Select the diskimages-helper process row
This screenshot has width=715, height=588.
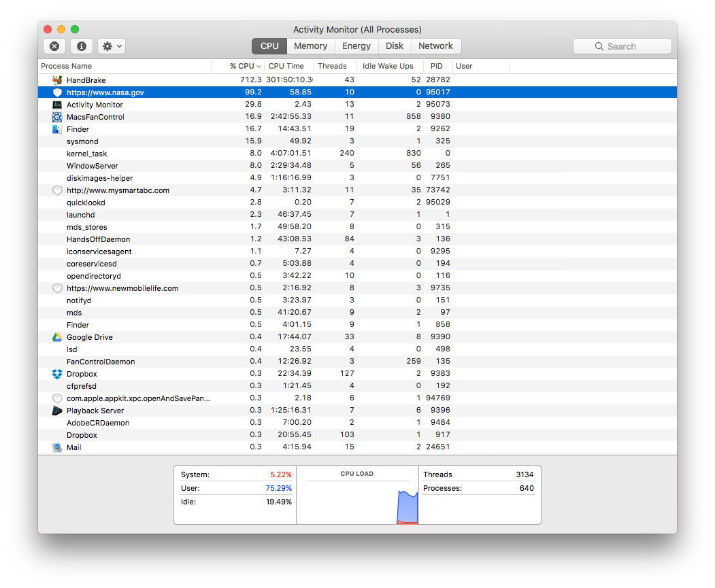coord(357,177)
